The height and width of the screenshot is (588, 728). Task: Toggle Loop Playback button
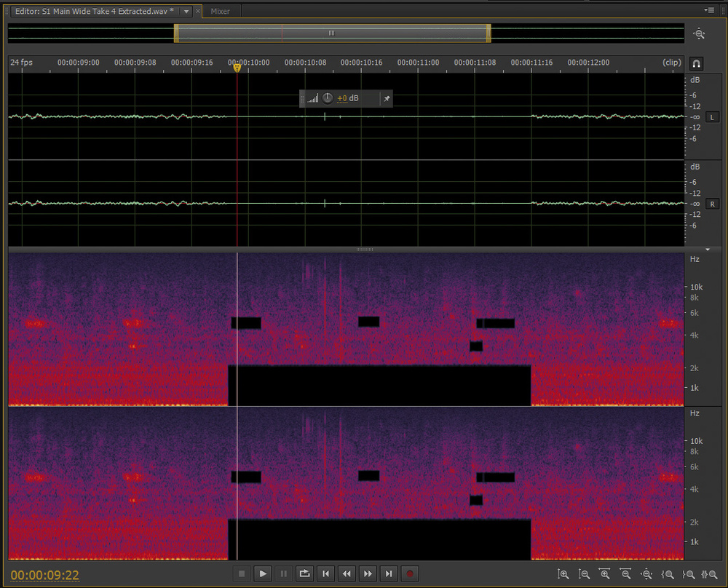click(305, 574)
